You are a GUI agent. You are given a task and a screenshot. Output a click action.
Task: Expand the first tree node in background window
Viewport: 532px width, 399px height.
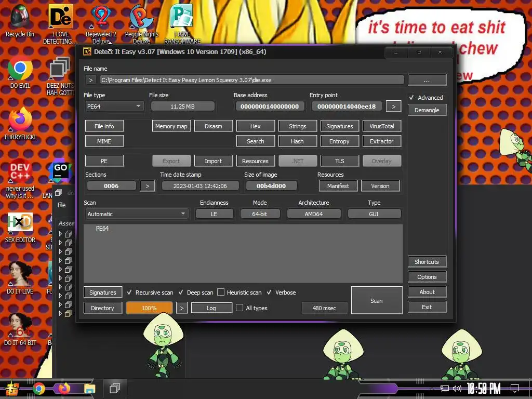click(60, 234)
